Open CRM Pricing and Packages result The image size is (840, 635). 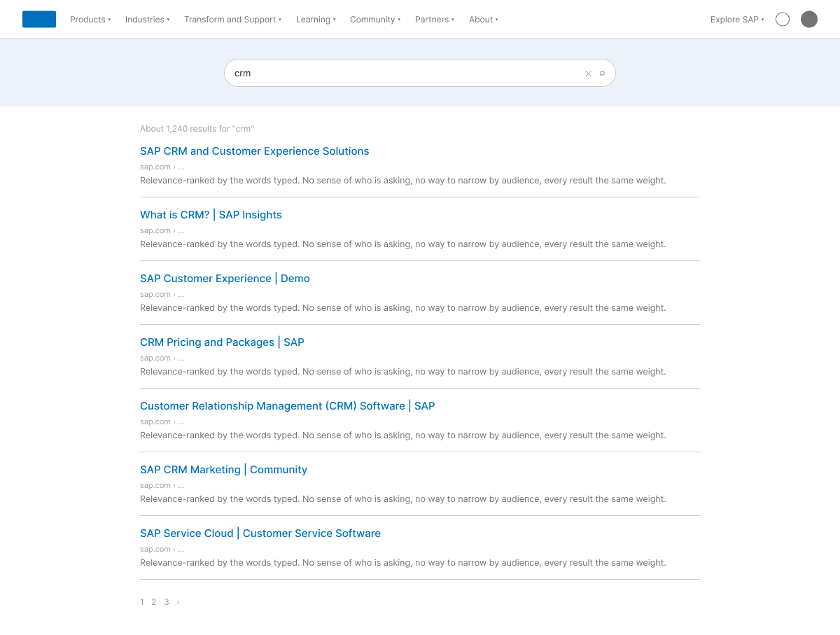(222, 342)
